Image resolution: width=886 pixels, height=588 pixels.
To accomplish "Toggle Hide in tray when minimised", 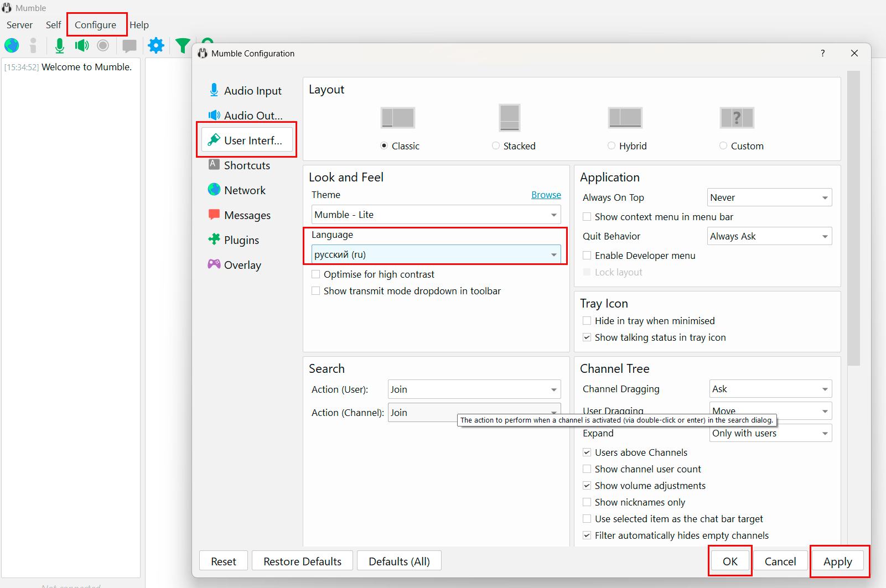I will click(x=587, y=321).
